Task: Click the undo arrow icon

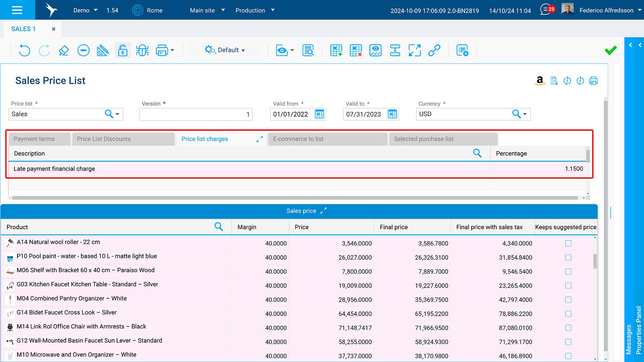Action: (x=24, y=50)
